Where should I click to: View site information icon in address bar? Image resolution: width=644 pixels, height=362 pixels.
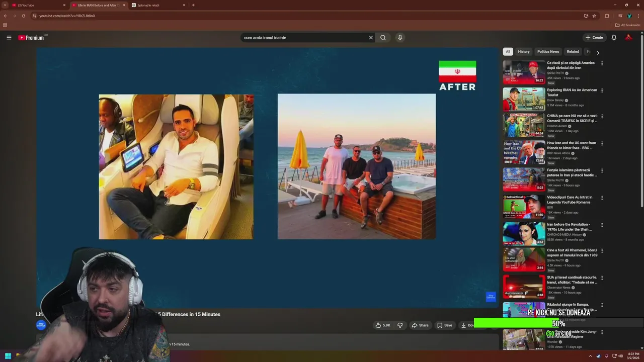click(34, 16)
